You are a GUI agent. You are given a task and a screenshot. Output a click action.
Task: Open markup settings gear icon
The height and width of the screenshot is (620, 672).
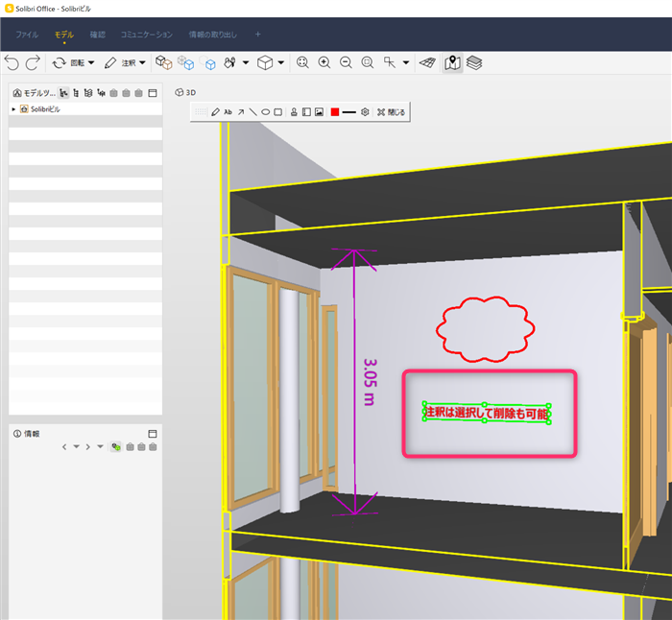tap(365, 112)
